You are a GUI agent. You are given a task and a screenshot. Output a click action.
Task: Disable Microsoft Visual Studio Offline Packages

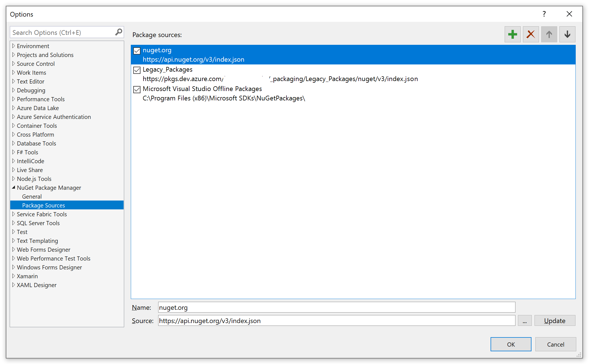(x=137, y=89)
